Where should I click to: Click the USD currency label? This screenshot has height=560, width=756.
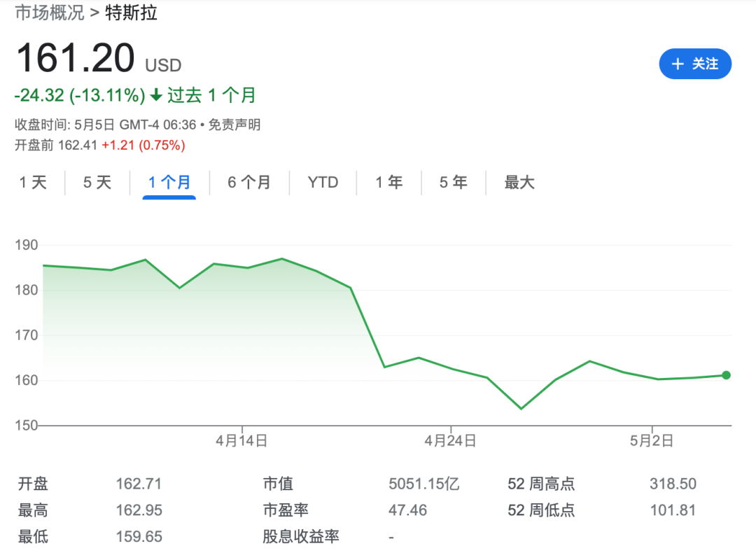click(163, 66)
